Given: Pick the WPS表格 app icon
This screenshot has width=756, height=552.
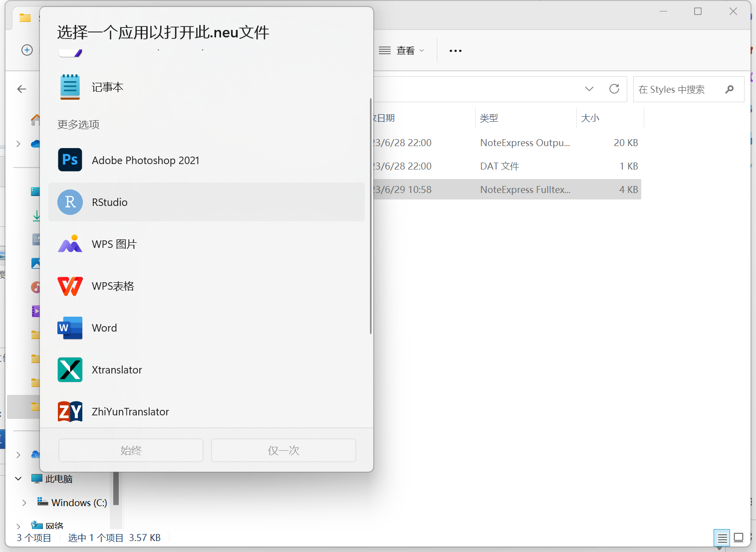Looking at the screenshot, I should [x=70, y=286].
